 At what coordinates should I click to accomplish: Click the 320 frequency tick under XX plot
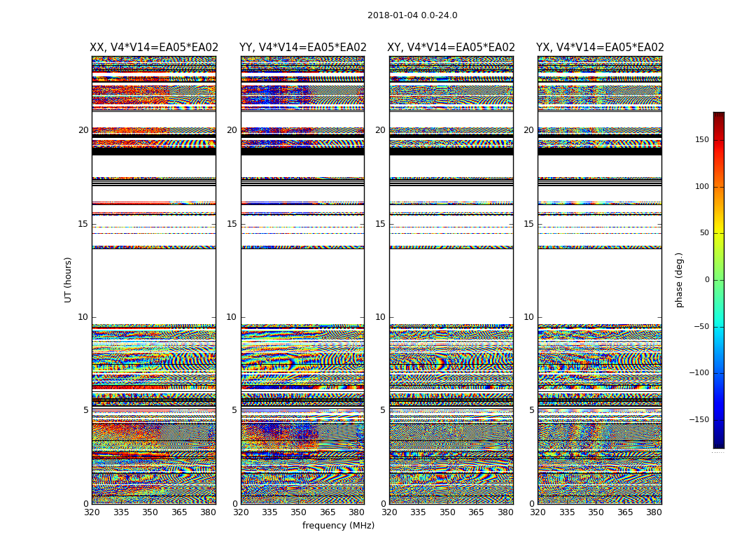[x=92, y=512]
